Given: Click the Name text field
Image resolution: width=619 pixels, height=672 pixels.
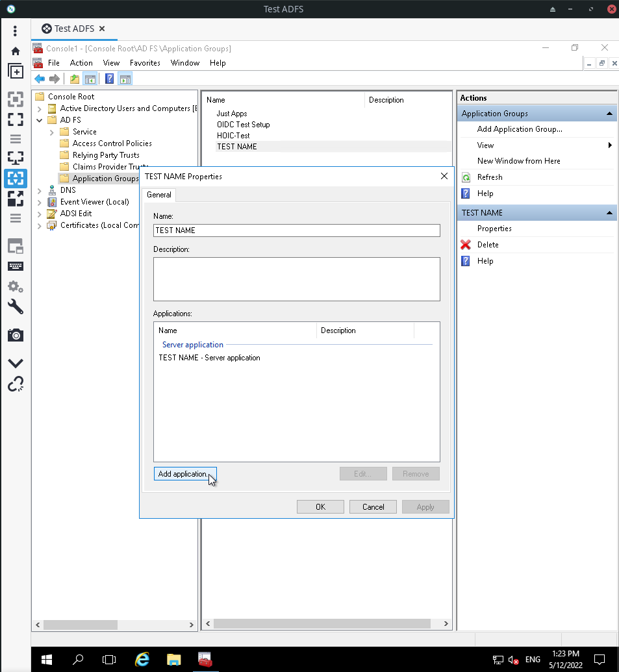Looking at the screenshot, I should 297,230.
